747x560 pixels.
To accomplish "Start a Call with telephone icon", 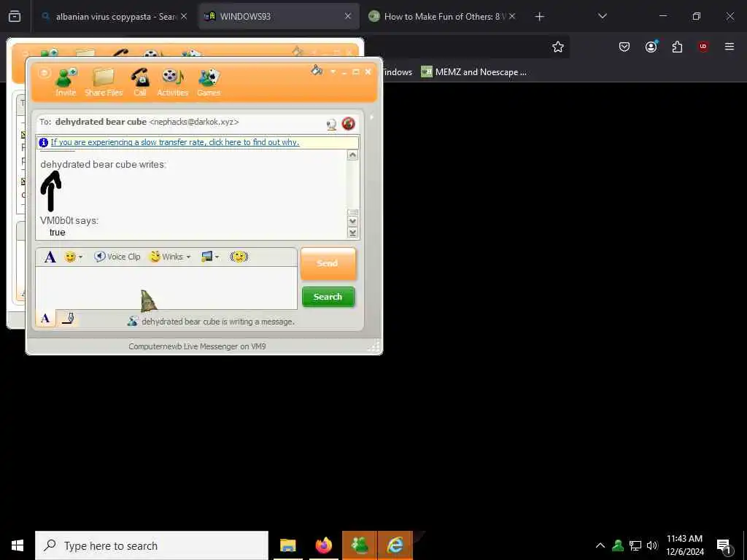I will click(140, 82).
